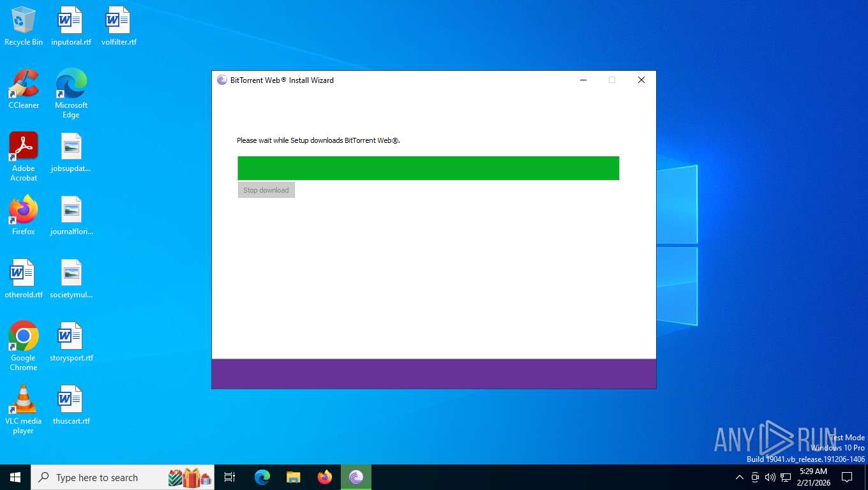Select the societymul... image file icon
Image resolution: width=868 pixels, height=490 pixels.
click(x=71, y=279)
